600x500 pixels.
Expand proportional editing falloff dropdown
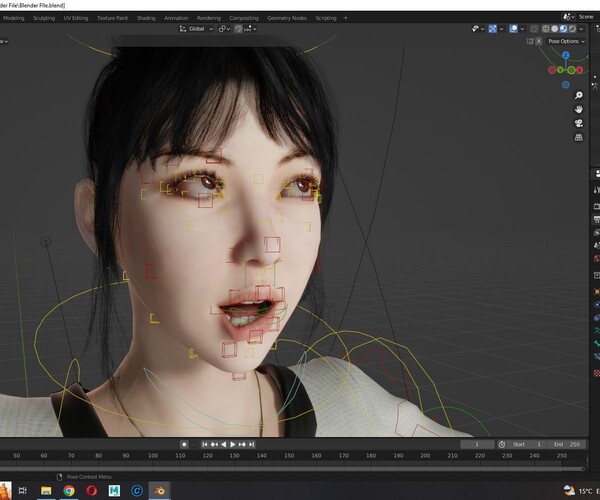coord(250,29)
